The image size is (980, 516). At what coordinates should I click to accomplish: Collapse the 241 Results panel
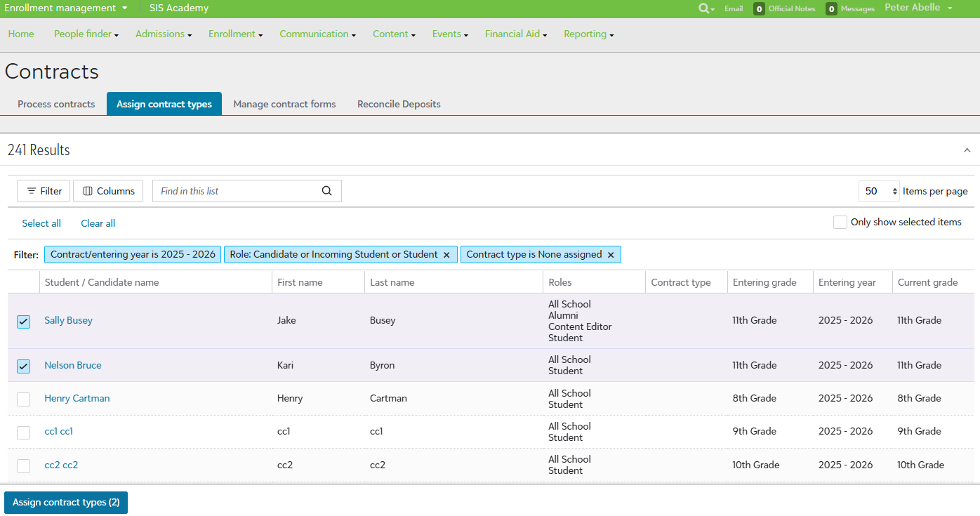(x=967, y=150)
